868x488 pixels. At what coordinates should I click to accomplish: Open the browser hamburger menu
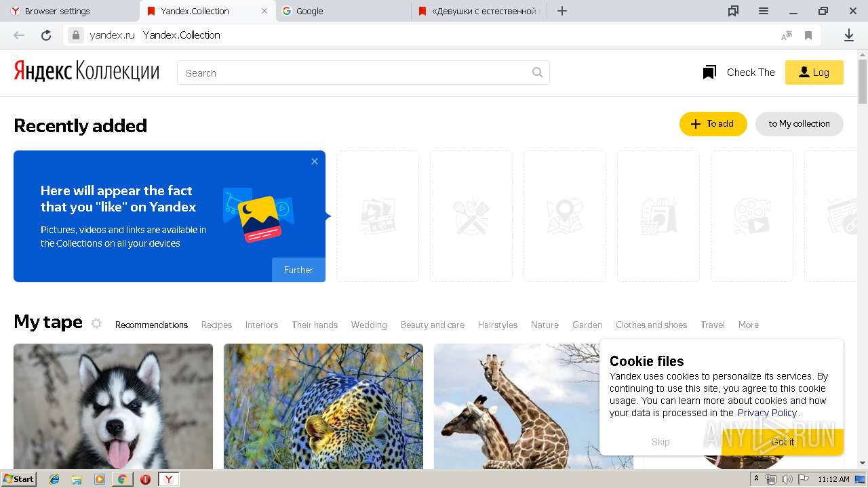pyautogui.click(x=764, y=11)
